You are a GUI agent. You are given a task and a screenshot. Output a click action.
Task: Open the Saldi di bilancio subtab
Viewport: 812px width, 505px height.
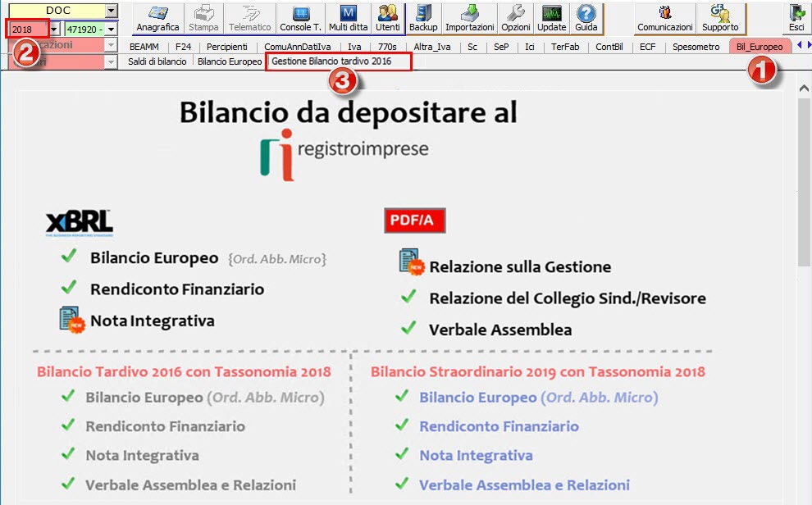coord(157,61)
